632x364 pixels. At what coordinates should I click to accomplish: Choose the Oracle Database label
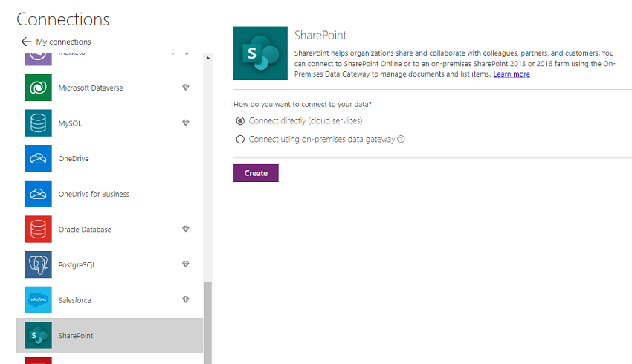pos(85,230)
